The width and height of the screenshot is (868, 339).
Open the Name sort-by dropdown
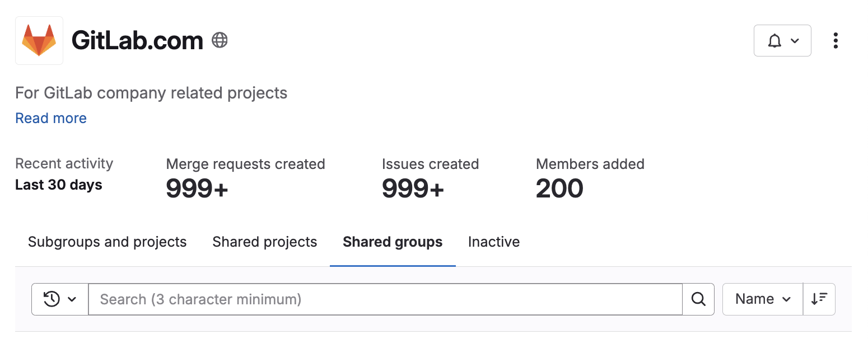tap(762, 299)
